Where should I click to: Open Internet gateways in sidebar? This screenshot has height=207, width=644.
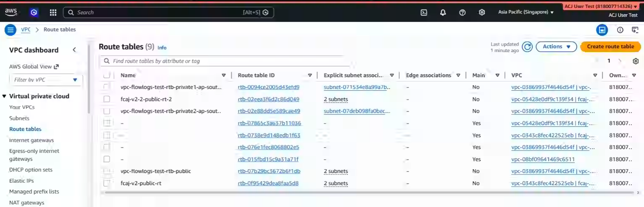pos(32,140)
